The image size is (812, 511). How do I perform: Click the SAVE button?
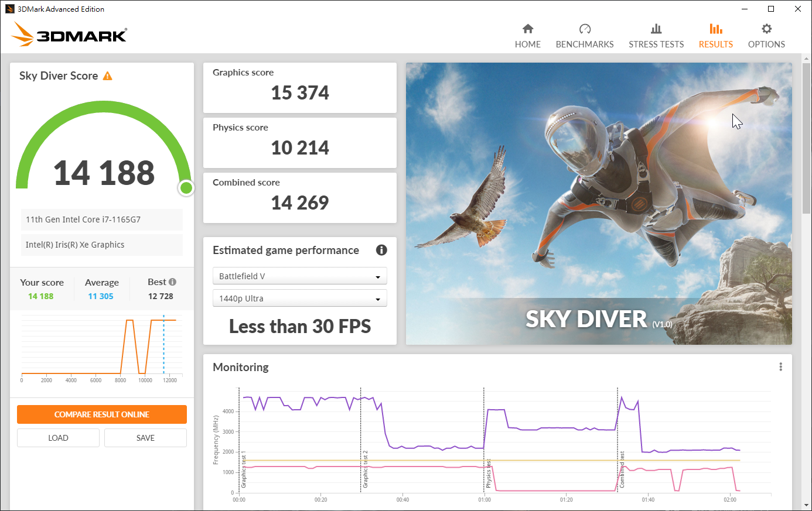click(145, 438)
